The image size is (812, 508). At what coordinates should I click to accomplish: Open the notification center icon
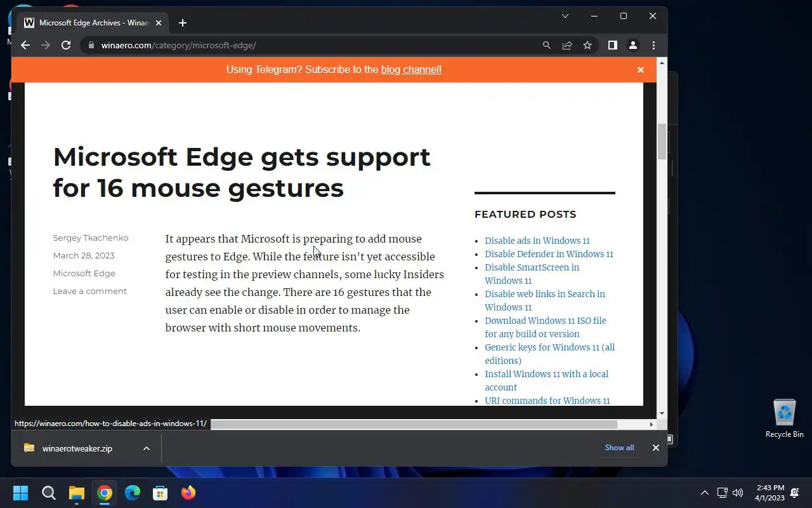(x=795, y=493)
